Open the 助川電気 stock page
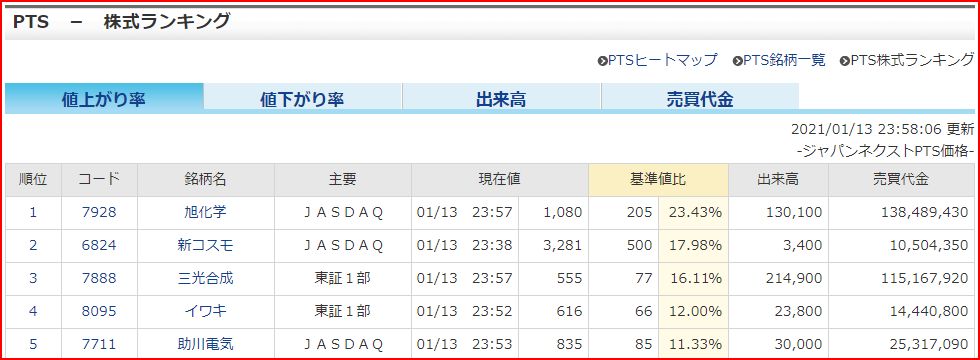 point(205,344)
